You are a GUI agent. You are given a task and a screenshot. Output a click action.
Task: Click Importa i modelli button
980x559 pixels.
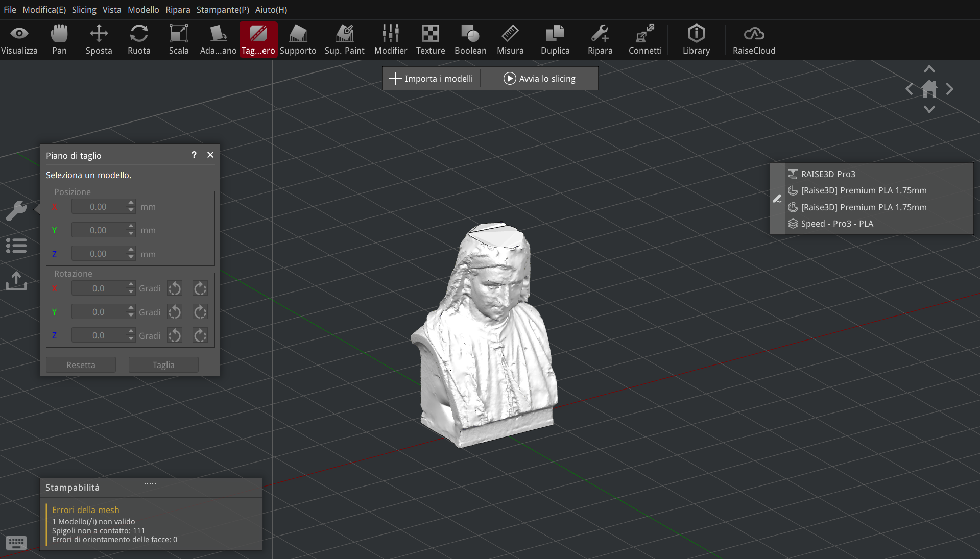pyautogui.click(x=431, y=79)
